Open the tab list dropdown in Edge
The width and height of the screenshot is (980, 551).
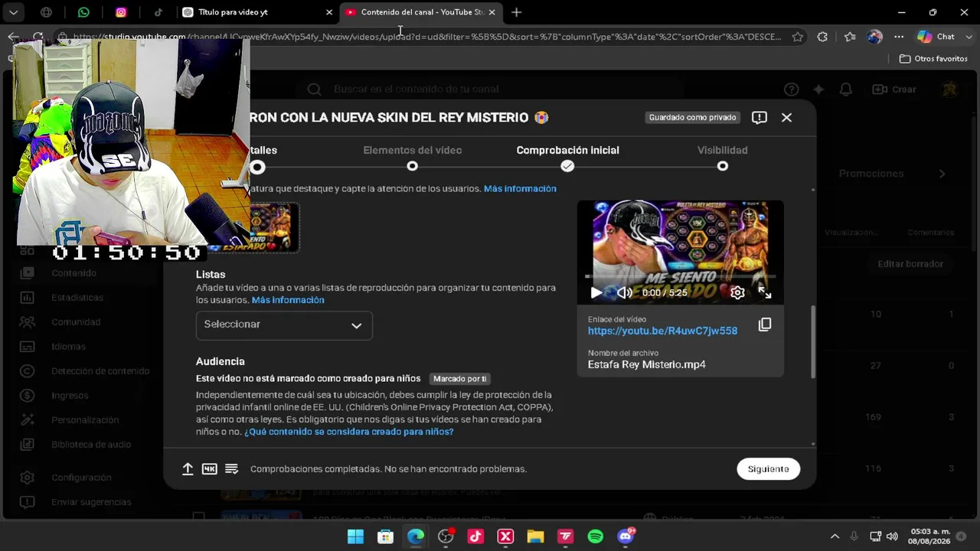click(x=14, y=12)
